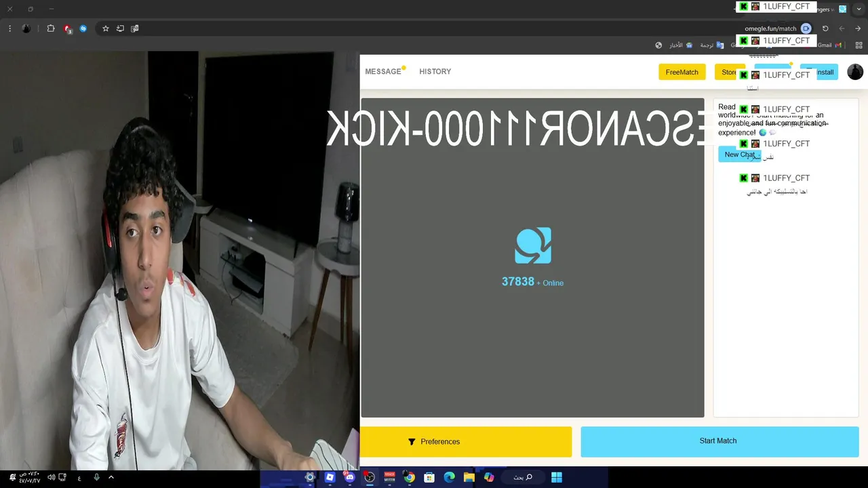Click the microphone tray icon
Image resolution: width=868 pixels, height=488 pixels.
(96, 478)
